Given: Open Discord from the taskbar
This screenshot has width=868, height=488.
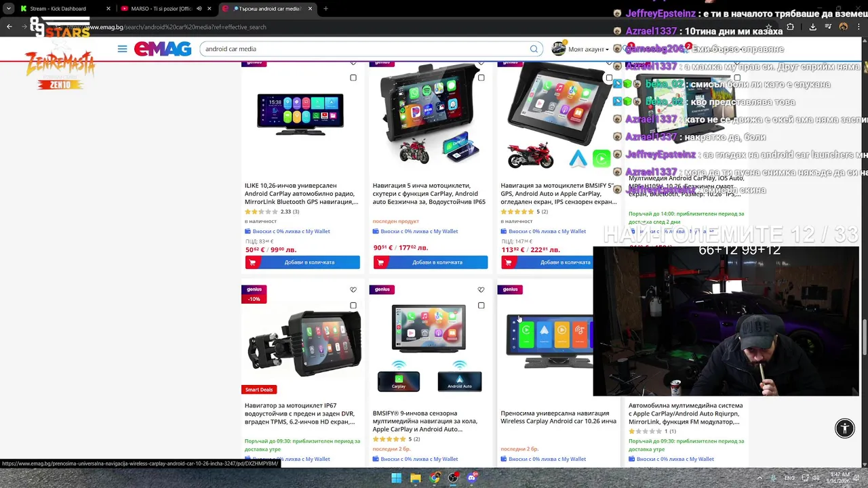Looking at the screenshot, I should pos(472,478).
